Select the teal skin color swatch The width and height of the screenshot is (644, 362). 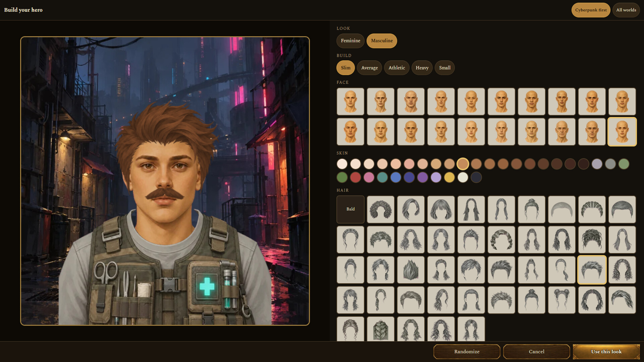point(382,177)
